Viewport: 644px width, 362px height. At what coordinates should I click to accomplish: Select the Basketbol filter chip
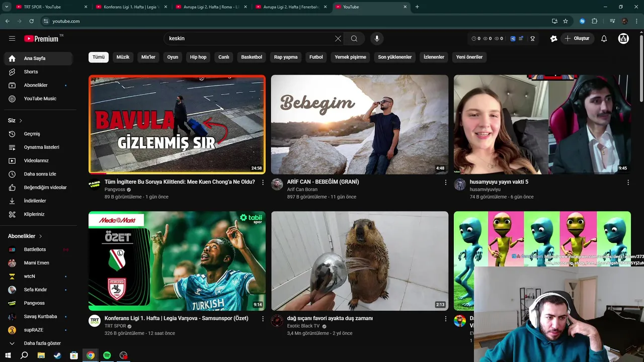tap(252, 57)
